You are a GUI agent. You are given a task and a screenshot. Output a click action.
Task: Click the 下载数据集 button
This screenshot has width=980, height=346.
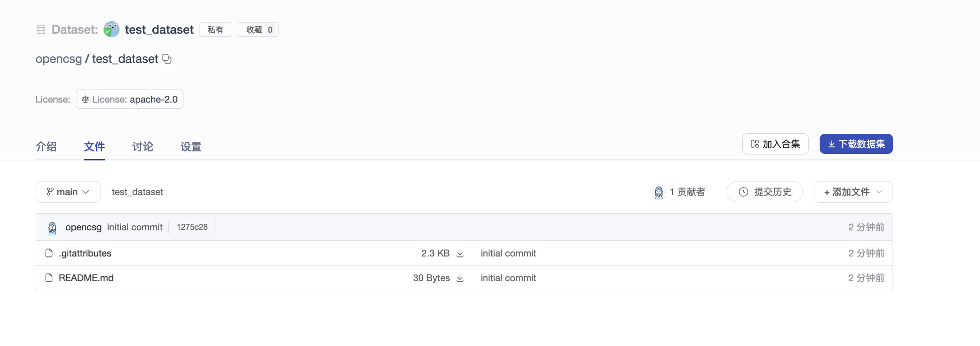(856, 144)
